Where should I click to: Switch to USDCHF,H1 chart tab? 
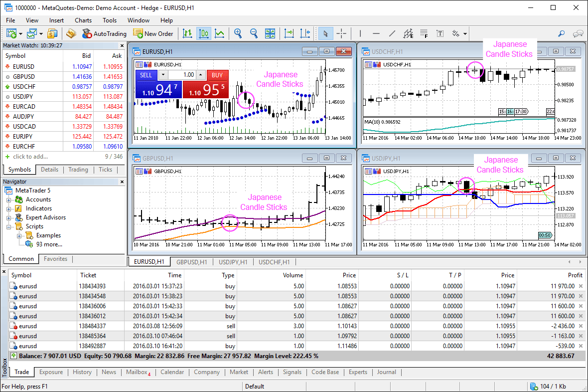pos(274,262)
